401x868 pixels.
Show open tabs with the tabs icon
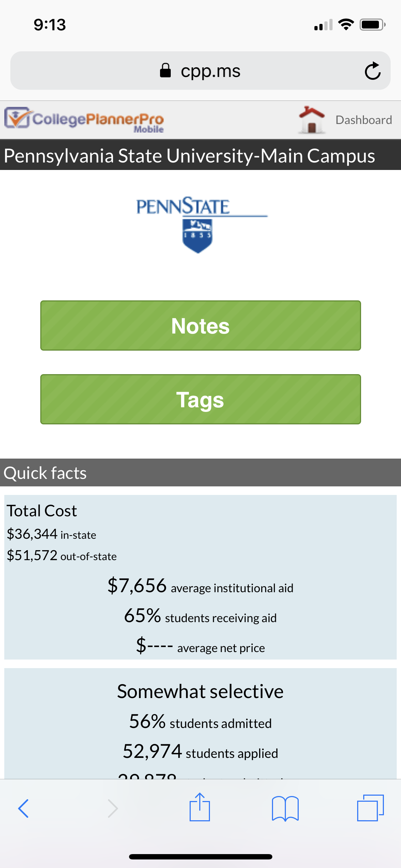pyautogui.click(x=370, y=808)
